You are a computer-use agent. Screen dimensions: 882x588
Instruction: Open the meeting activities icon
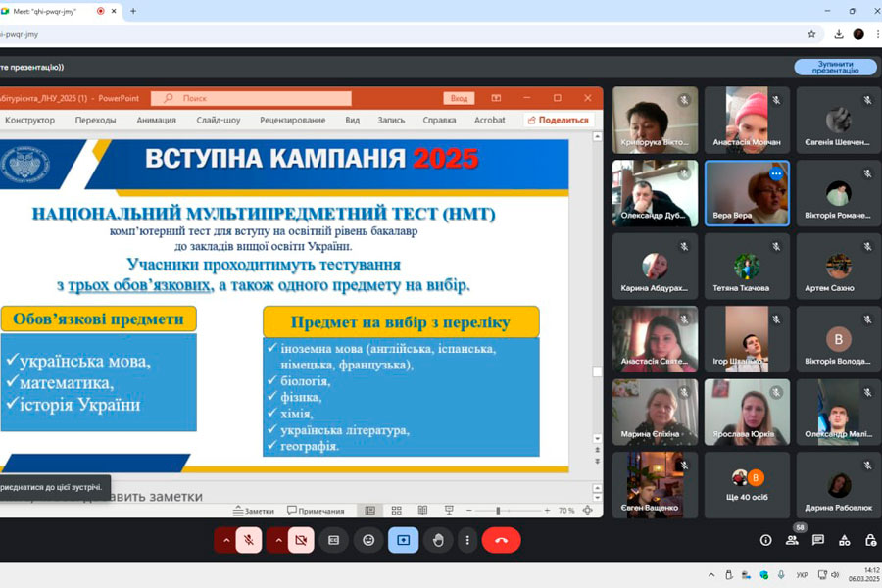pos(845,540)
